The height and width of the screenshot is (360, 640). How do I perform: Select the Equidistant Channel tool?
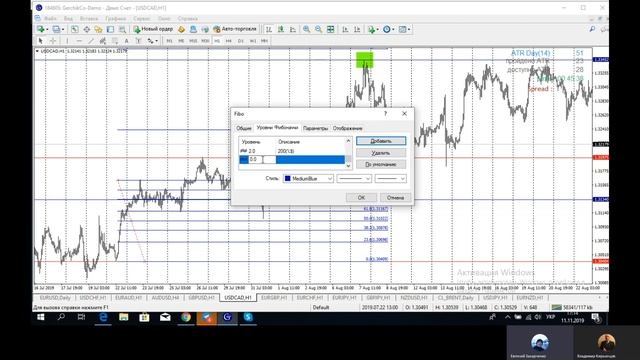click(x=102, y=41)
